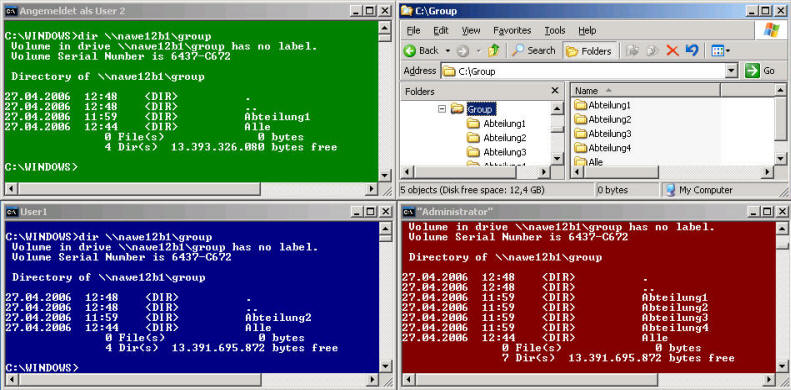Select the Alle folder in file list
Screen dimensions: 791x390
click(x=589, y=162)
